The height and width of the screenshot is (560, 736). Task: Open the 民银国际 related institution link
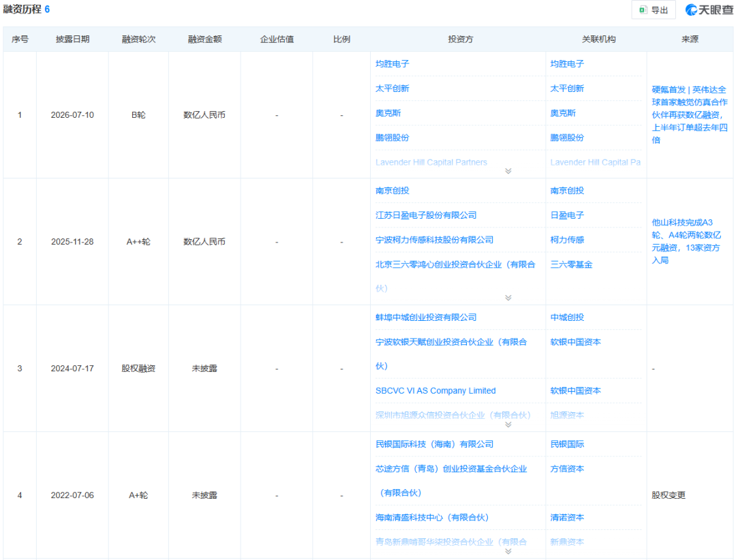pyautogui.click(x=567, y=444)
